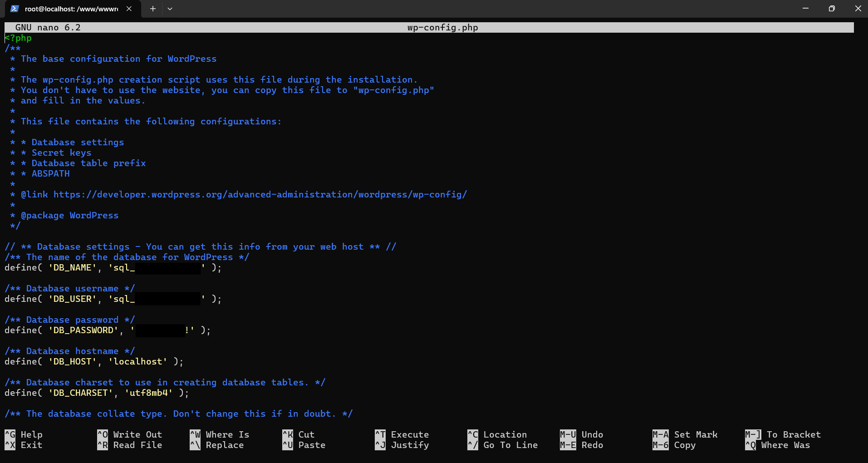Click the ^O Write Out shortcut
Image resolution: width=868 pixels, height=463 pixels.
pos(130,434)
